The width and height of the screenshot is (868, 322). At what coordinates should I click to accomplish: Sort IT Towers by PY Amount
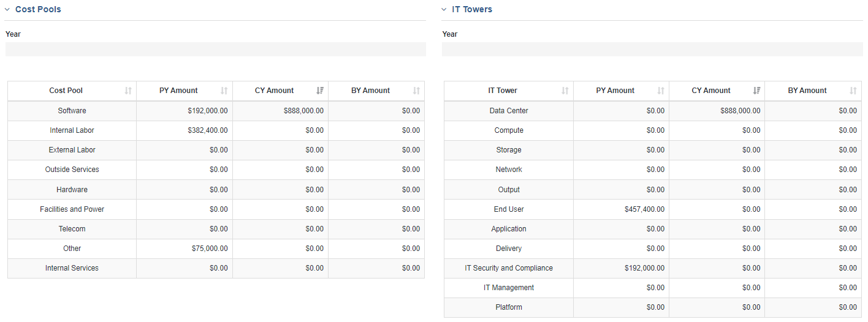pyautogui.click(x=661, y=91)
